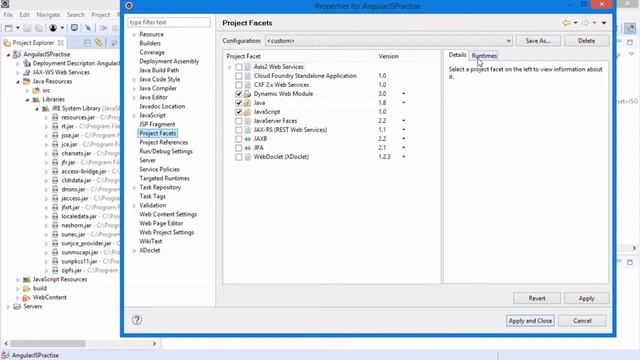Switch to the Runtimes tab
This screenshot has height=360, width=640.
coord(484,56)
